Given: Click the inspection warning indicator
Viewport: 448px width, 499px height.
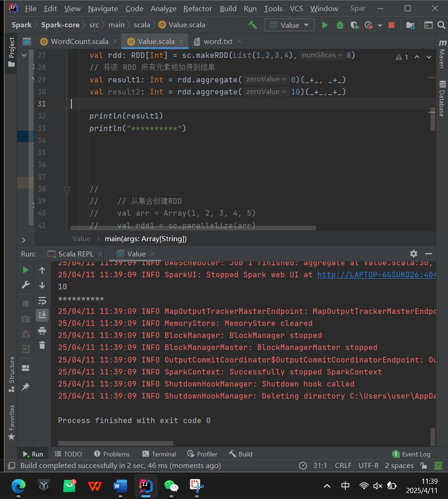Looking at the screenshot, I should [x=402, y=57].
